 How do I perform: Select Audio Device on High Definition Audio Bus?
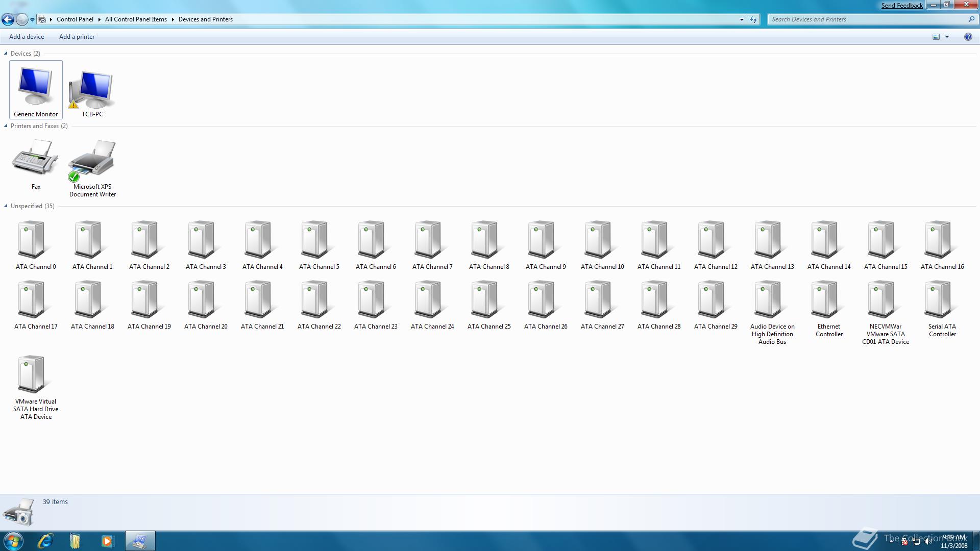[x=772, y=312]
